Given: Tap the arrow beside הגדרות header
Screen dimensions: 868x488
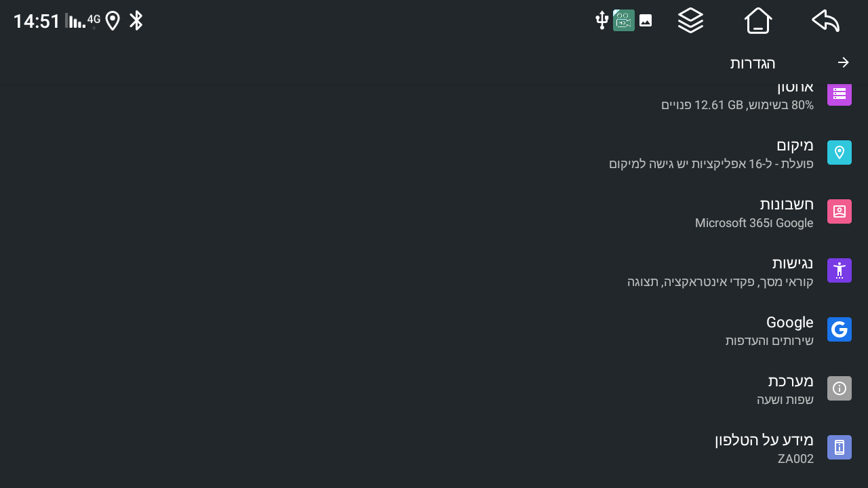Looking at the screenshot, I should 843,62.
